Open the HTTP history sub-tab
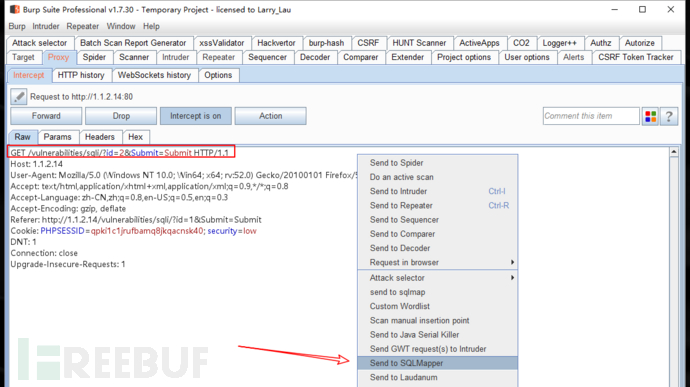This screenshot has height=387, width=690. pyautogui.click(x=81, y=75)
